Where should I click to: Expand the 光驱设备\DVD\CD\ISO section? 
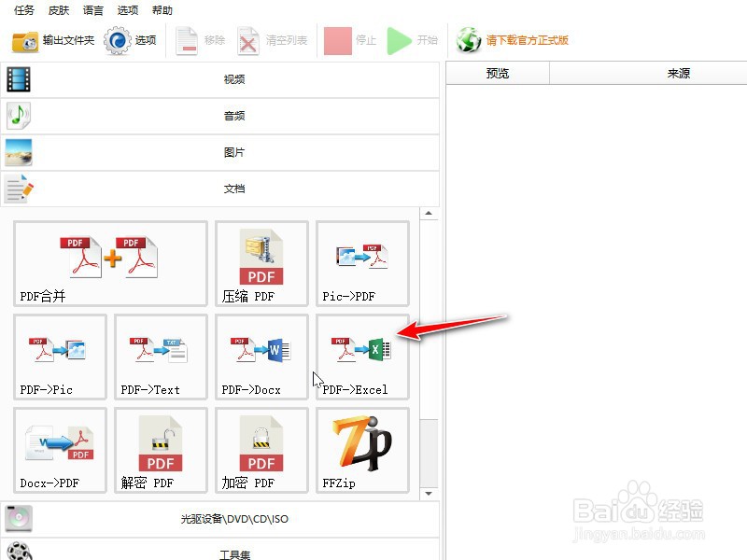click(233, 521)
